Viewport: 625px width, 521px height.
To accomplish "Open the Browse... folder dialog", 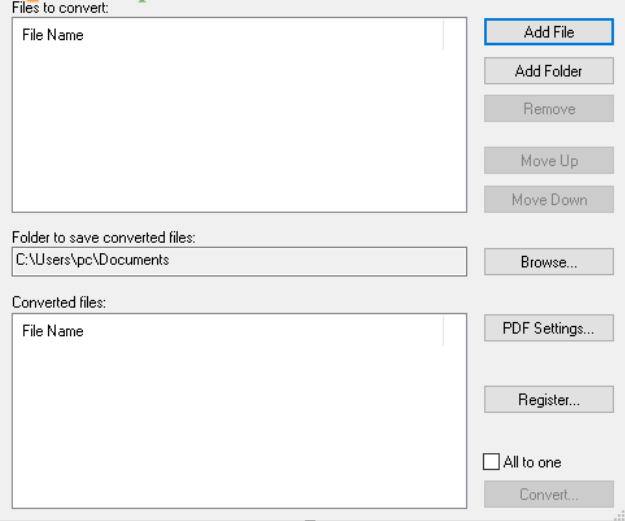I will pos(549,262).
